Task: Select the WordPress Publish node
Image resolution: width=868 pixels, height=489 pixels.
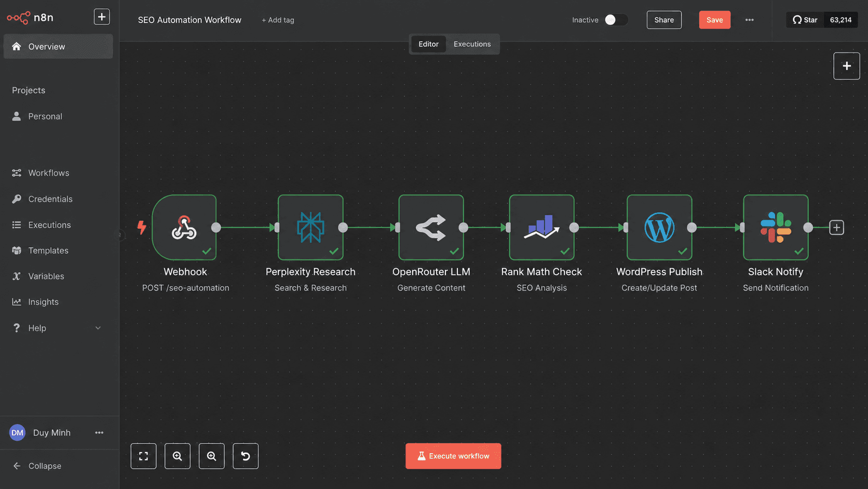Action: coord(659,227)
